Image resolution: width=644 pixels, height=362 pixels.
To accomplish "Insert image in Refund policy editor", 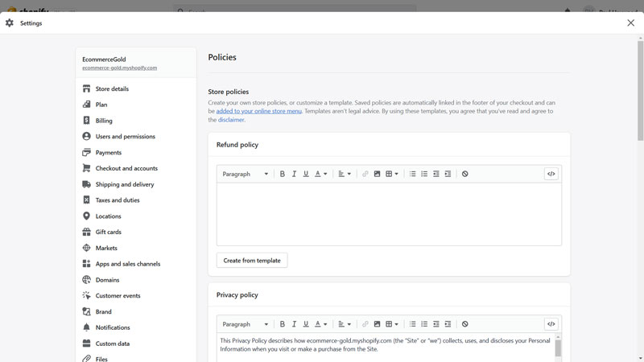I will pyautogui.click(x=377, y=174).
